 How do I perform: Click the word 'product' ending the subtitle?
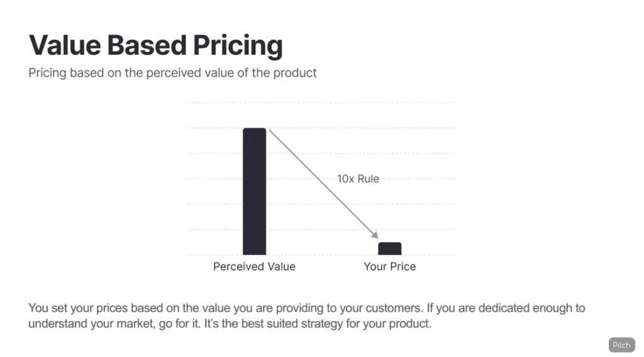(296, 73)
